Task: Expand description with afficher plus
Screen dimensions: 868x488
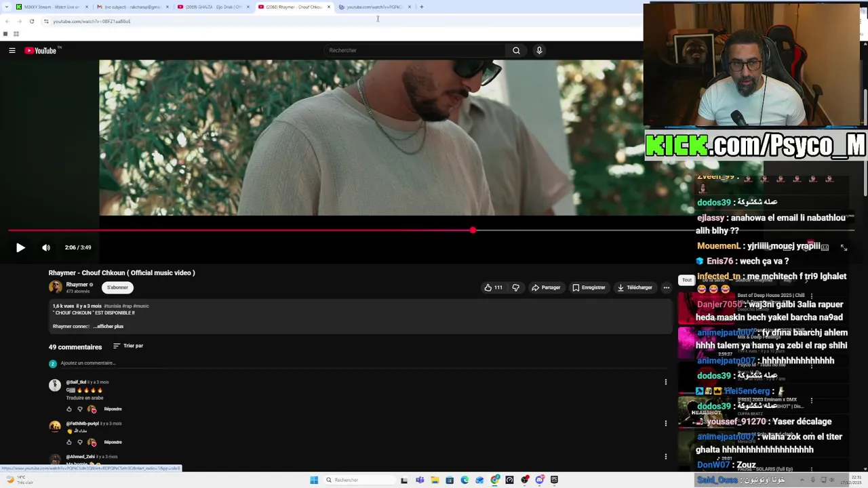Action: click(x=109, y=326)
